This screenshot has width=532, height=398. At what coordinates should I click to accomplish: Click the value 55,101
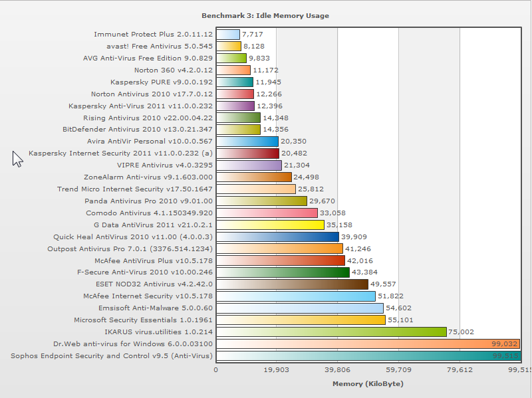click(x=400, y=320)
